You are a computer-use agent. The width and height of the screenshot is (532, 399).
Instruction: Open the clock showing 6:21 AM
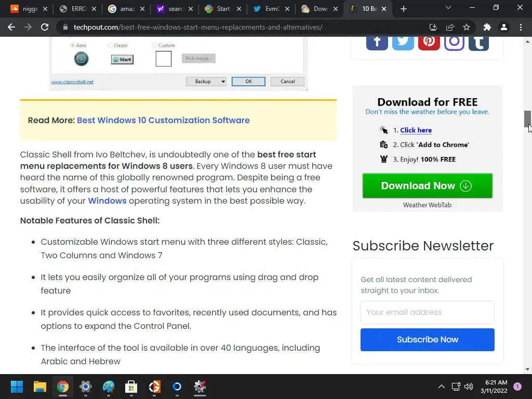click(494, 387)
